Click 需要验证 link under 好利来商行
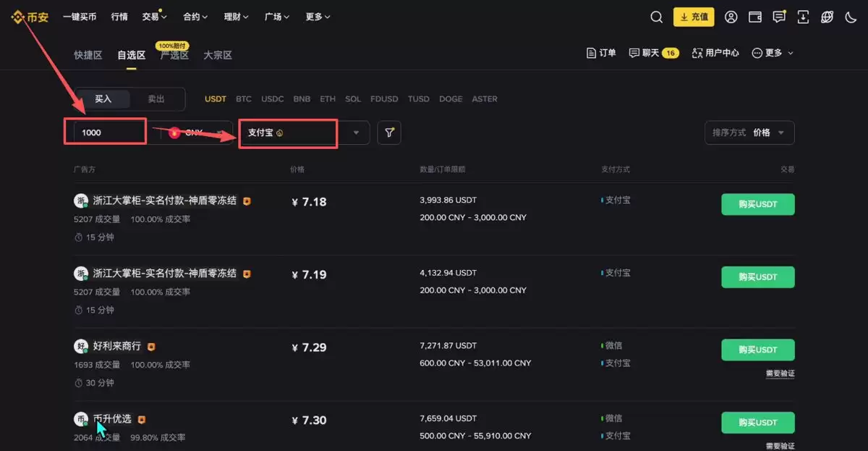Screen dimensions: 868x451 [780, 374]
